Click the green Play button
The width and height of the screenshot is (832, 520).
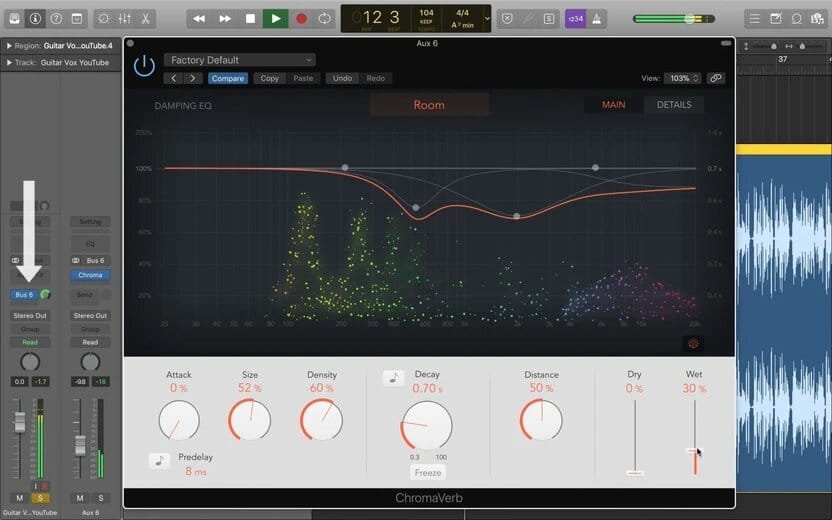[x=276, y=19]
